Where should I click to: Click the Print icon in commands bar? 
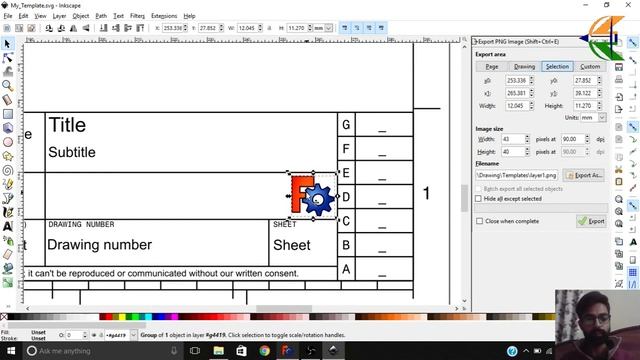[x=619, y=79]
